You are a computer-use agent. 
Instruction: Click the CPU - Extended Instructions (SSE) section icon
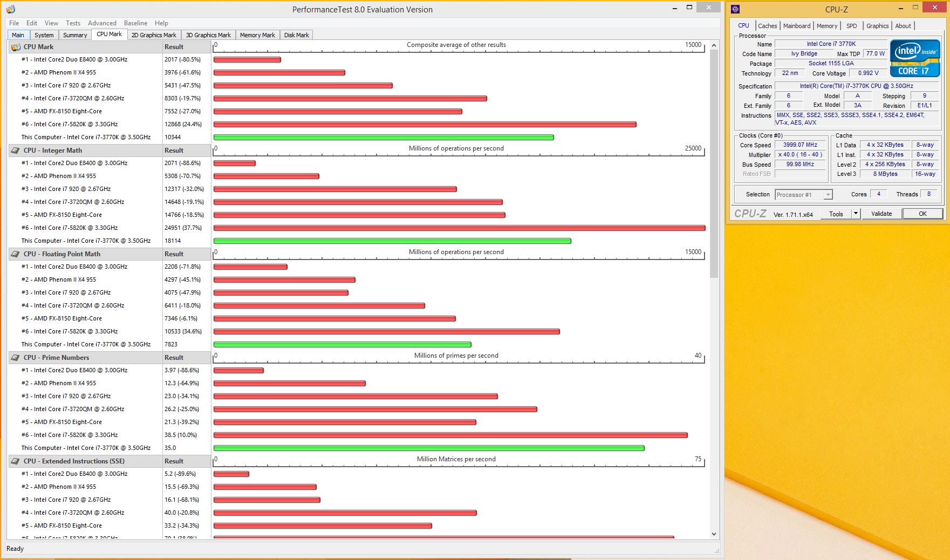(16, 461)
